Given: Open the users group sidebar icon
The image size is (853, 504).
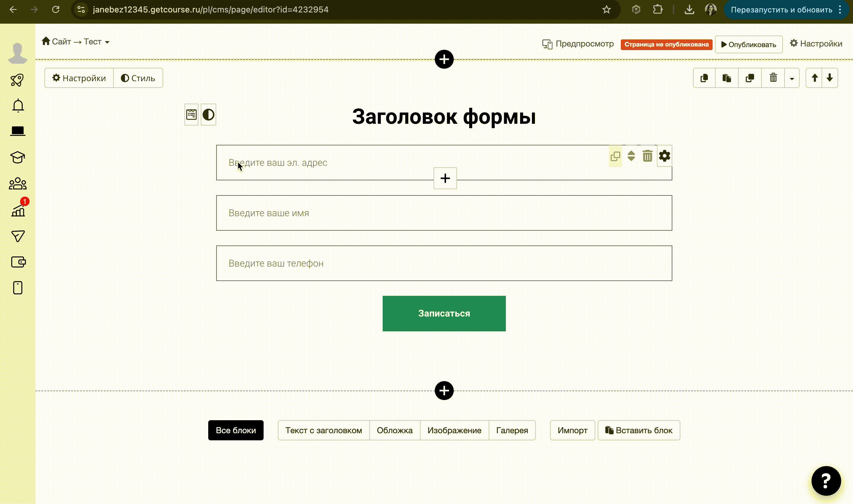Looking at the screenshot, I should [x=18, y=184].
